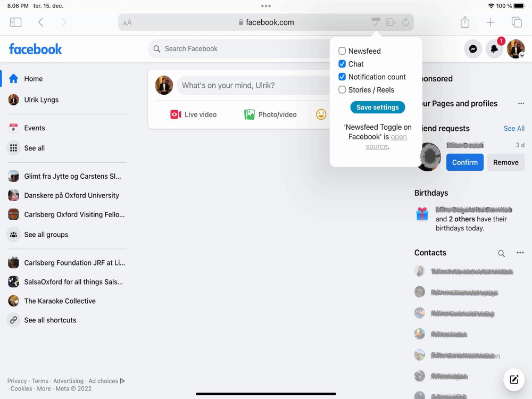Open Advertising footer link
This screenshot has width=532, height=399.
(x=68, y=381)
